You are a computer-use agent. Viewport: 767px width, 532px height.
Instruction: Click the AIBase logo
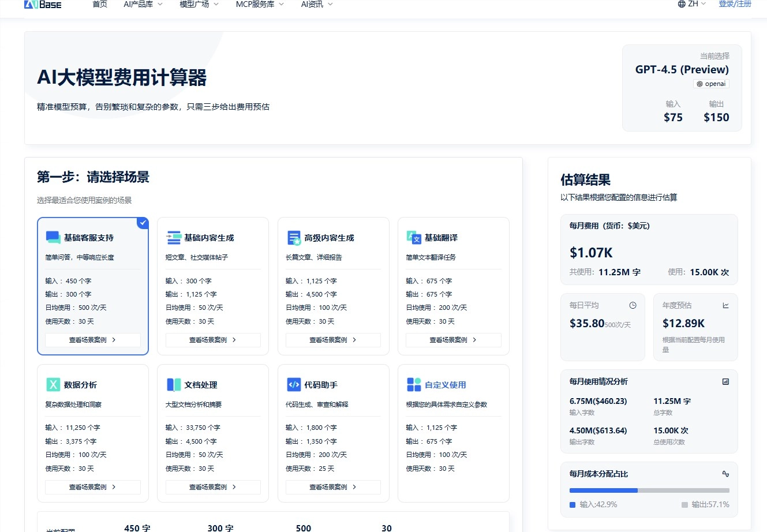click(x=43, y=4)
